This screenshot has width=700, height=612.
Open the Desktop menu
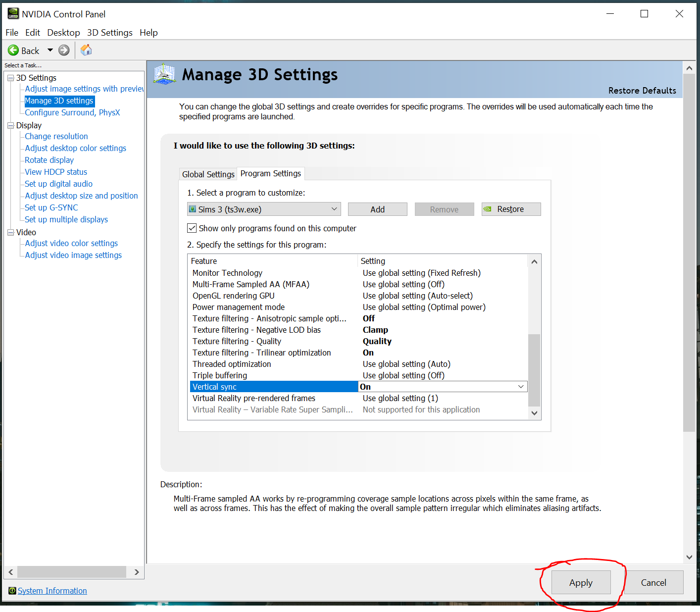click(63, 33)
